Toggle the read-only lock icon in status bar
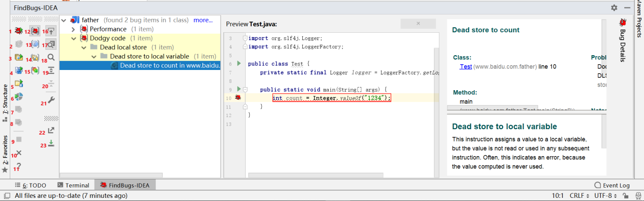The width and height of the screenshot is (644, 201). [x=625, y=196]
